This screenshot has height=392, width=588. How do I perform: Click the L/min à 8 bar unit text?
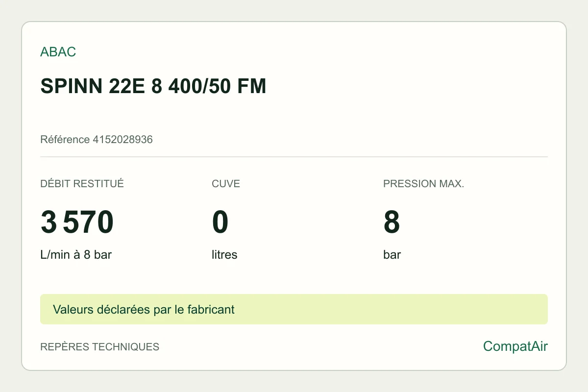click(76, 255)
